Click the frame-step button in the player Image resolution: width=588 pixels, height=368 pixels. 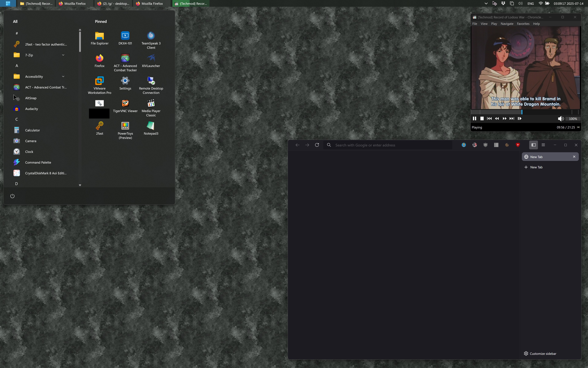(520, 119)
